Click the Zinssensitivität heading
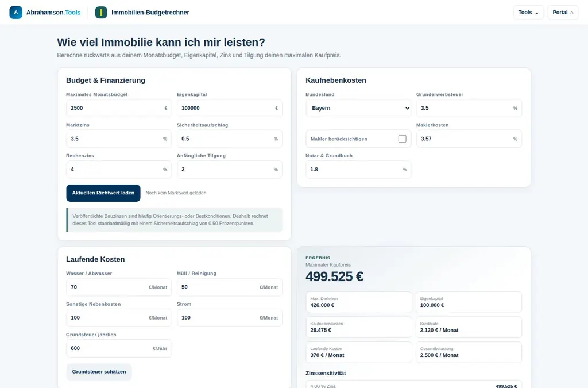The height and width of the screenshot is (388, 588). click(x=326, y=374)
